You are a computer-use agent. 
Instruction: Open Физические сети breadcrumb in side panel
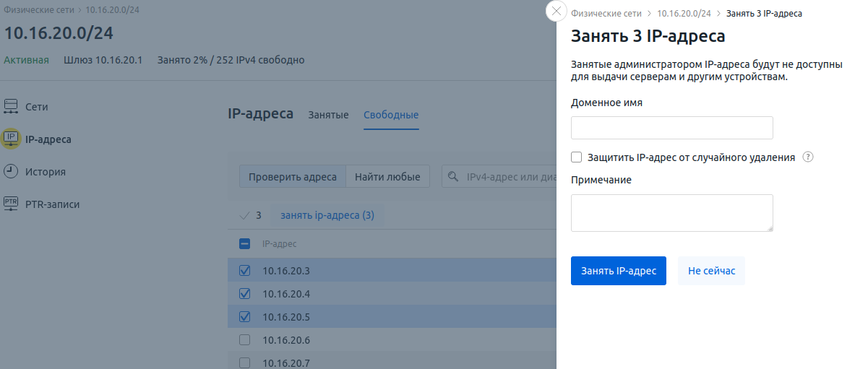tap(606, 13)
